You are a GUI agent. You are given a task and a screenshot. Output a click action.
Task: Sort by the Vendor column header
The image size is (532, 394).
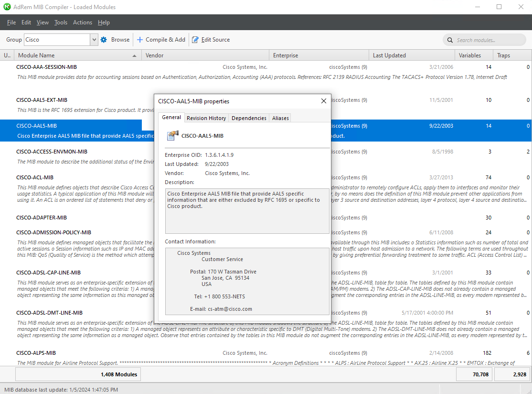pyautogui.click(x=205, y=55)
